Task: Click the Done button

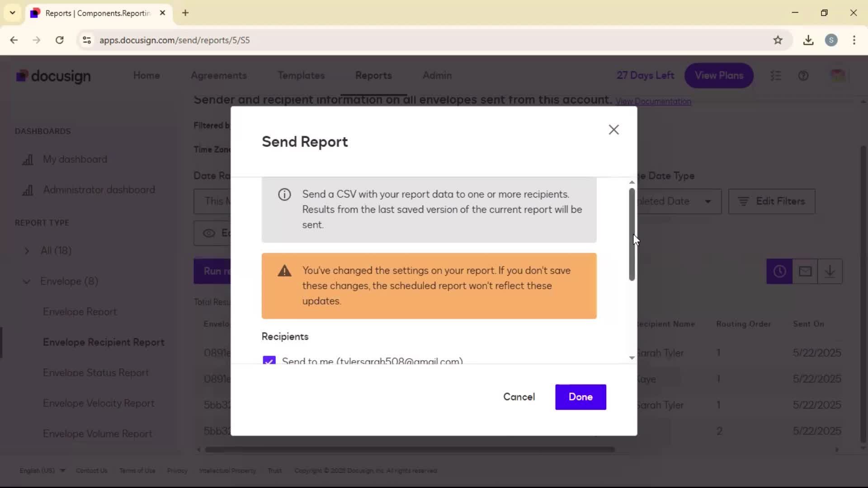Action: click(580, 397)
